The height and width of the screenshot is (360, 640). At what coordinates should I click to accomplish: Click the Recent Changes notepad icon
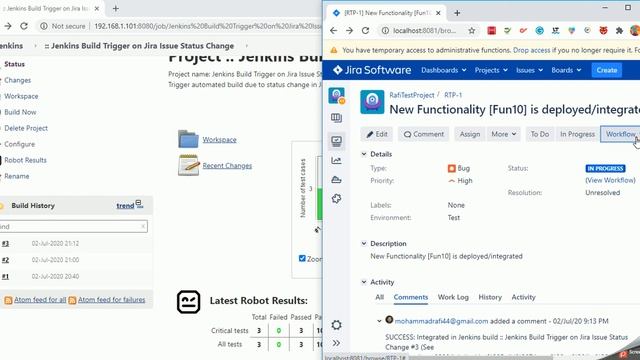coord(189,165)
